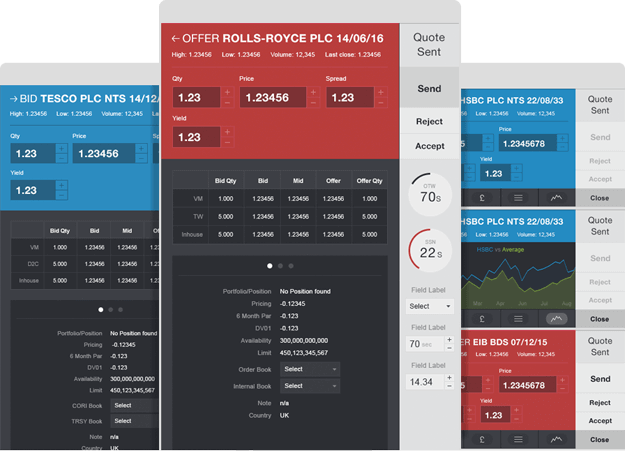Open the pound currency tab in top HSBC card
625x451 pixels.
(481, 197)
